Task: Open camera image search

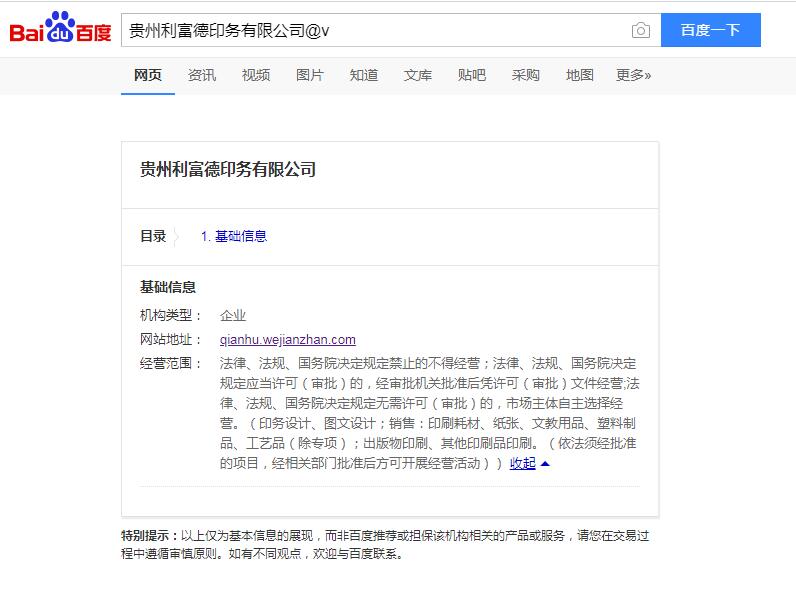Action: click(641, 30)
